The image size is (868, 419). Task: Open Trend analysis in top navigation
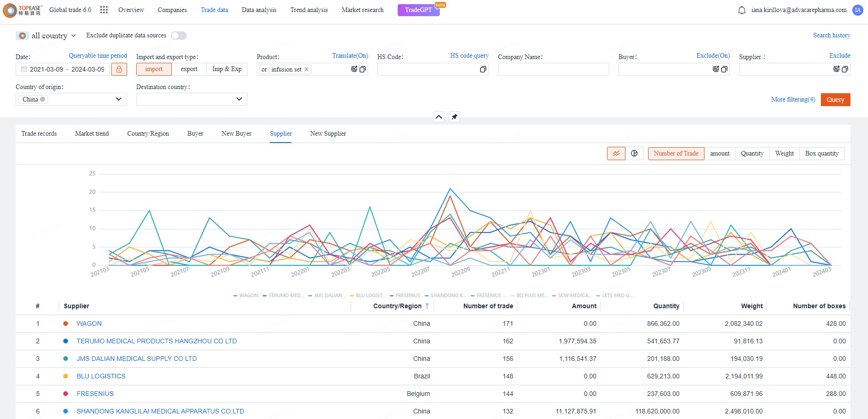pos(309,10)
